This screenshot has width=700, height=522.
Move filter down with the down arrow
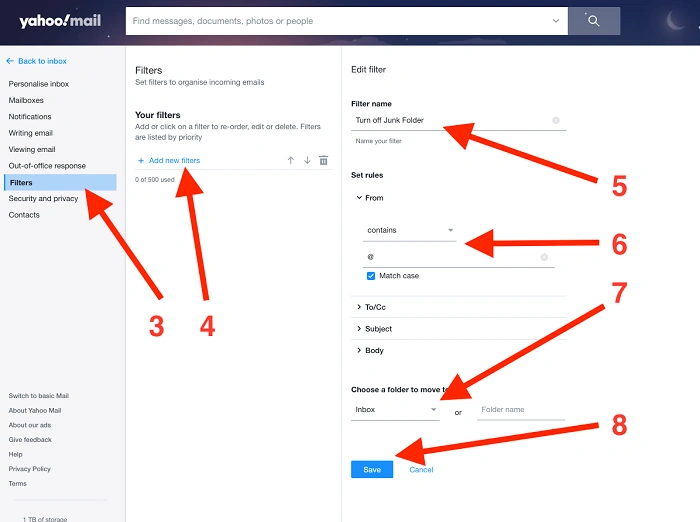click(x=307, y=160)
